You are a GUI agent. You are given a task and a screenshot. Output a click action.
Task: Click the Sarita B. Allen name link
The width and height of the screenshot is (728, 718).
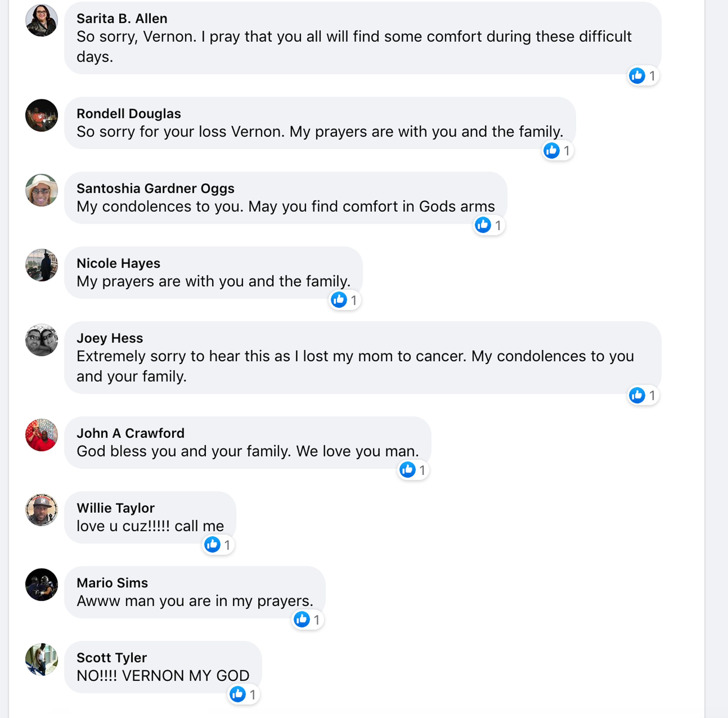point(122,18)
